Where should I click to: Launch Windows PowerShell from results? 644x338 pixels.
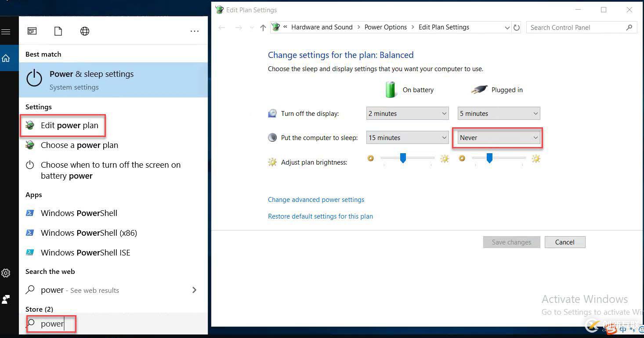click(x=113, y=213)
